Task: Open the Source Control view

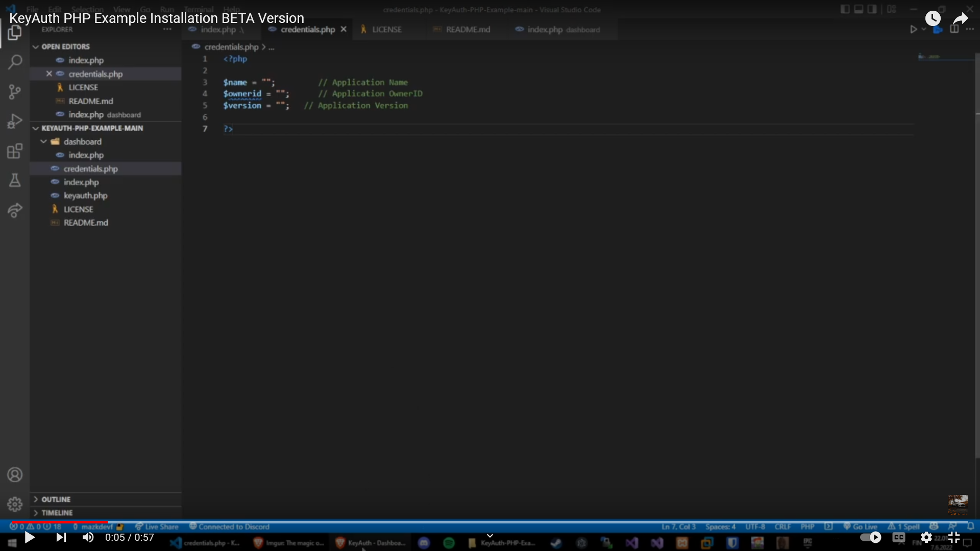Action: click(x=15, y=92)
